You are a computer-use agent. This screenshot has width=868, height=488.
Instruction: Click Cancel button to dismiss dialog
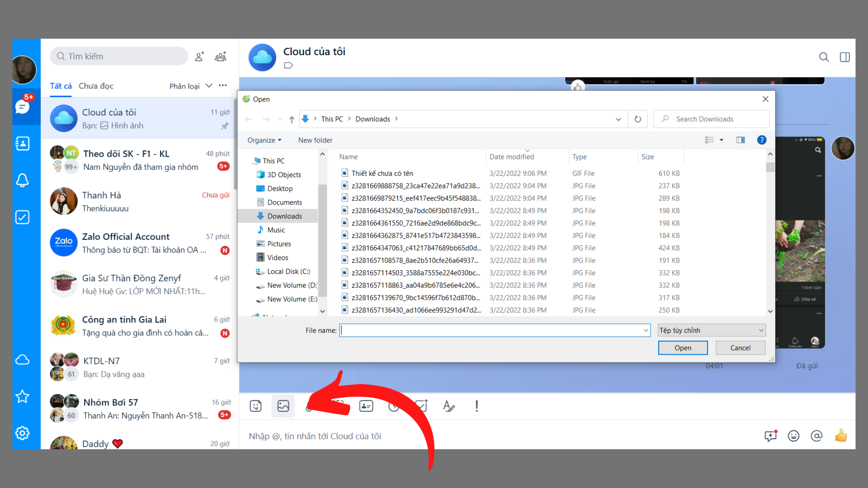[741, 347]
